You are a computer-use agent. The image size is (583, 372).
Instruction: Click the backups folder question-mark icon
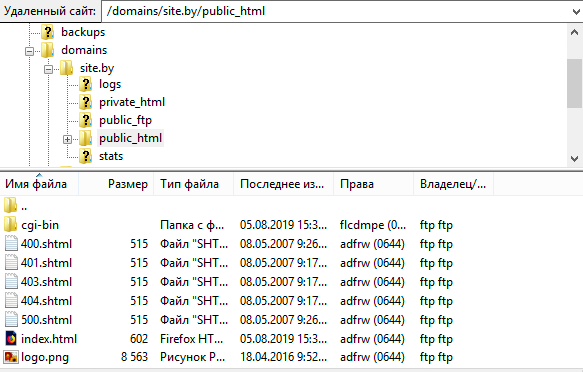click(48, 32)
